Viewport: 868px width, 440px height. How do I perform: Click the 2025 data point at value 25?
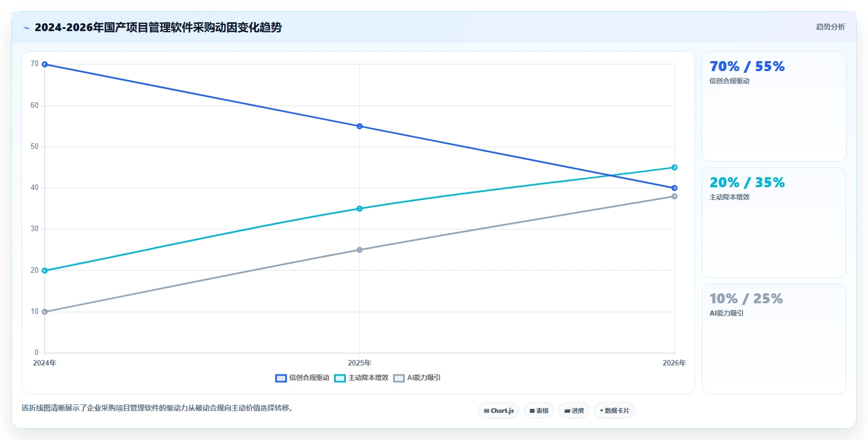(360, 250)
